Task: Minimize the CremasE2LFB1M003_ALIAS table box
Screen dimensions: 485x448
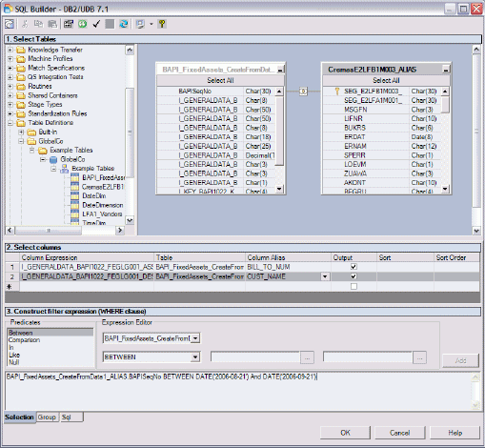Action: [446, 70]
